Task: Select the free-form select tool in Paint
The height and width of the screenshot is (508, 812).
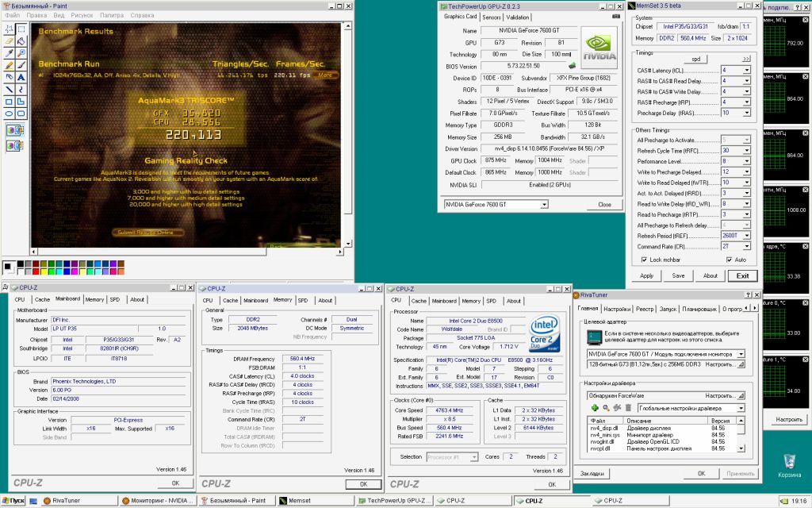Action: coord(9,29)
